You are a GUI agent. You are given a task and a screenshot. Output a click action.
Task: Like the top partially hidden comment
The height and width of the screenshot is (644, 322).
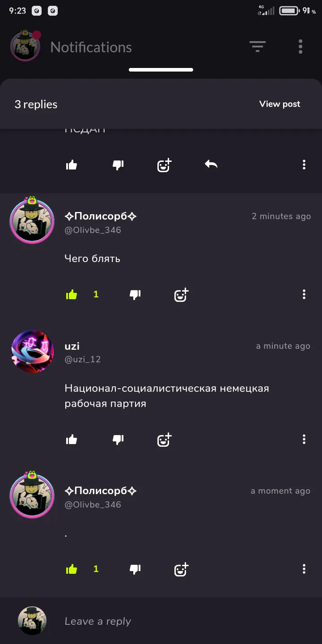pyautogui.click(x=72, y=165)
